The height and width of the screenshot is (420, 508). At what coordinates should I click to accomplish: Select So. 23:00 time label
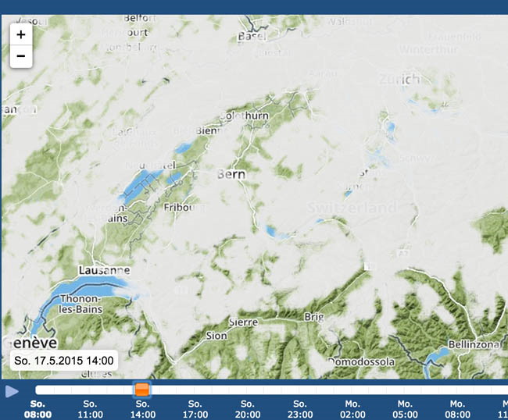click(300, 409)
